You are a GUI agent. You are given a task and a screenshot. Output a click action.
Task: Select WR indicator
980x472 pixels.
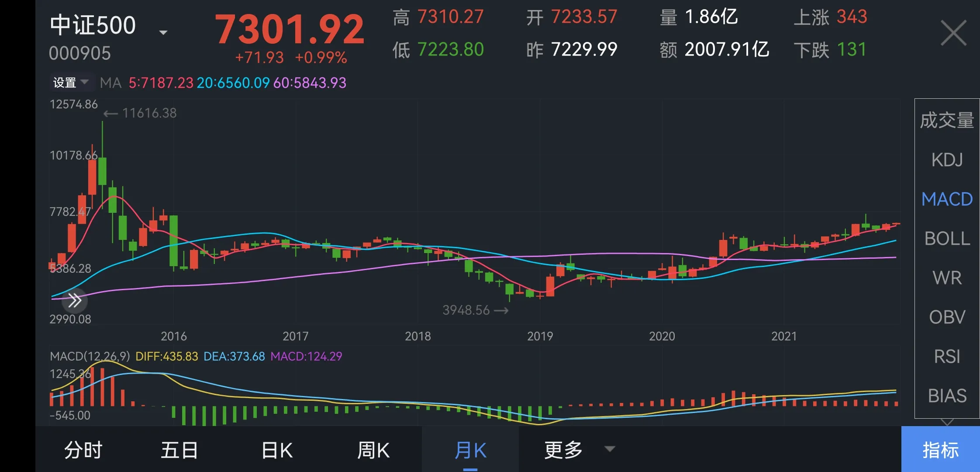click(x=947, y=278)
